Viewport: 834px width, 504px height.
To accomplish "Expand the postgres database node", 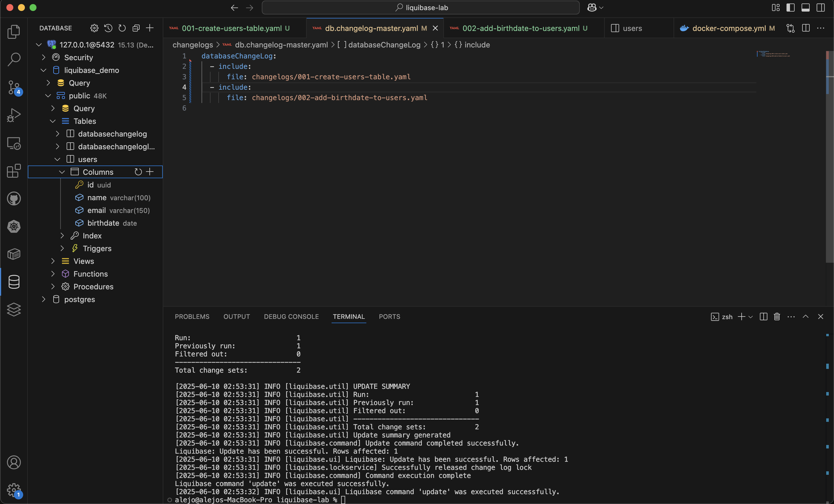I will pos(43,299).
